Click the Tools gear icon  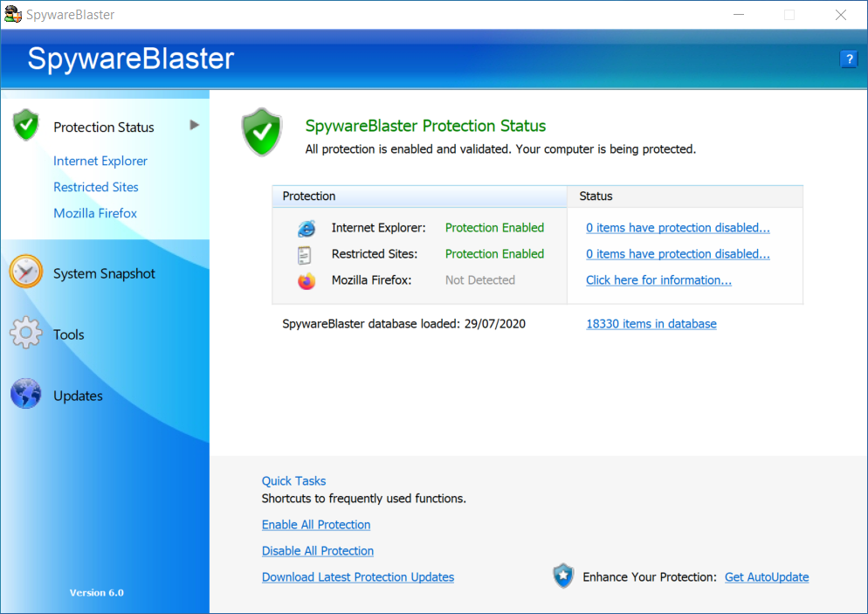click(x=26, y=332)
